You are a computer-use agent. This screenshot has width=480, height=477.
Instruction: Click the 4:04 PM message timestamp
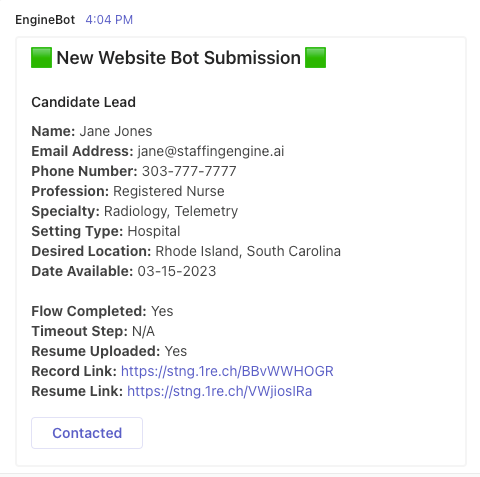pyautogui.click(x=109, y=20)
